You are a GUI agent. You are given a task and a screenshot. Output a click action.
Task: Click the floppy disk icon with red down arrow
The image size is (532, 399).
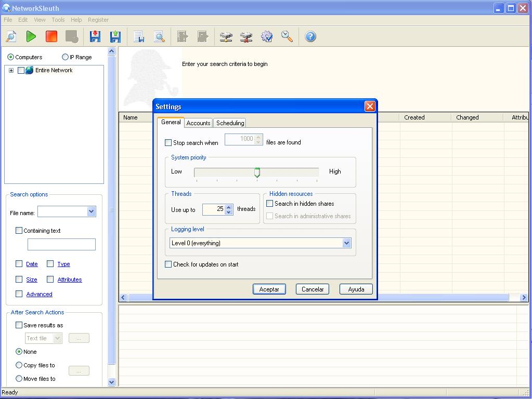pyautogui.click(x=95, y=36)
